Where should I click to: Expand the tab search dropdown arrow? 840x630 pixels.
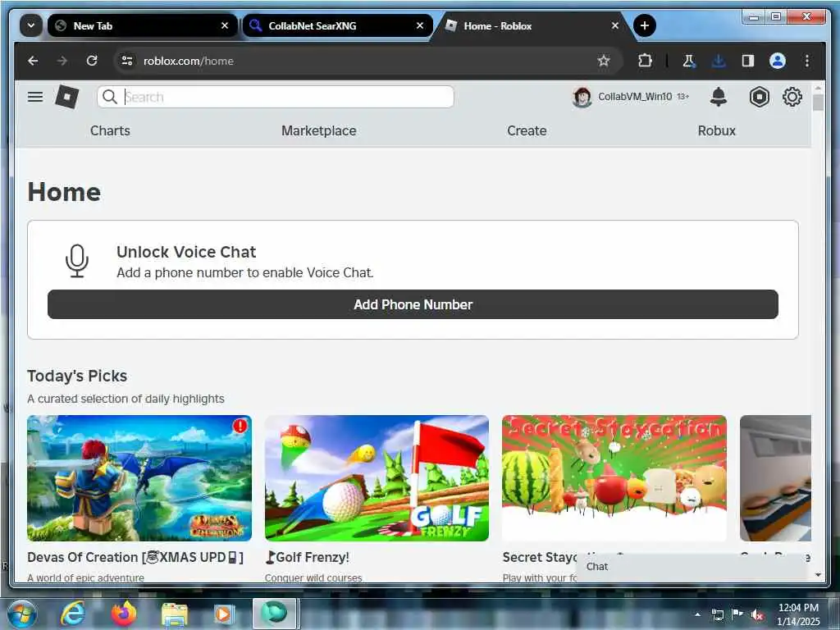[x=31, y=25]
